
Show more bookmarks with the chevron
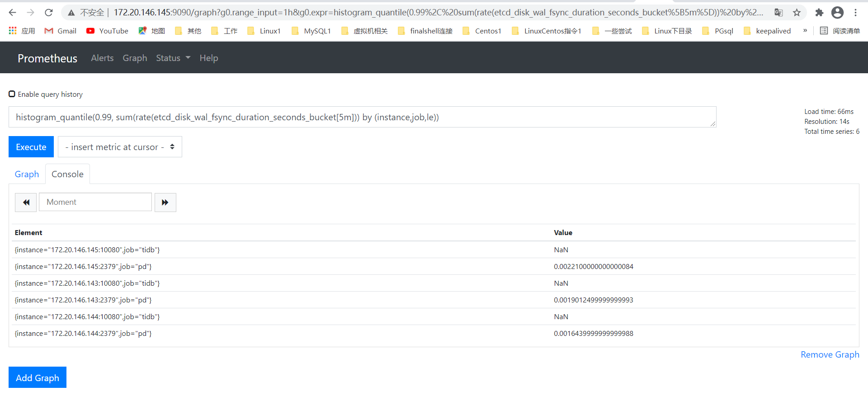point(805,31)
